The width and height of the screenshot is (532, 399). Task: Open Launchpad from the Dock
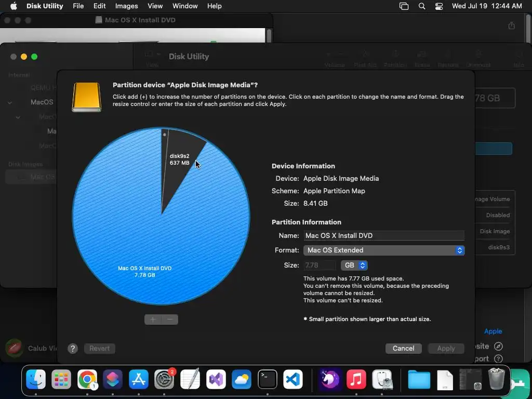tap(61, 379)
